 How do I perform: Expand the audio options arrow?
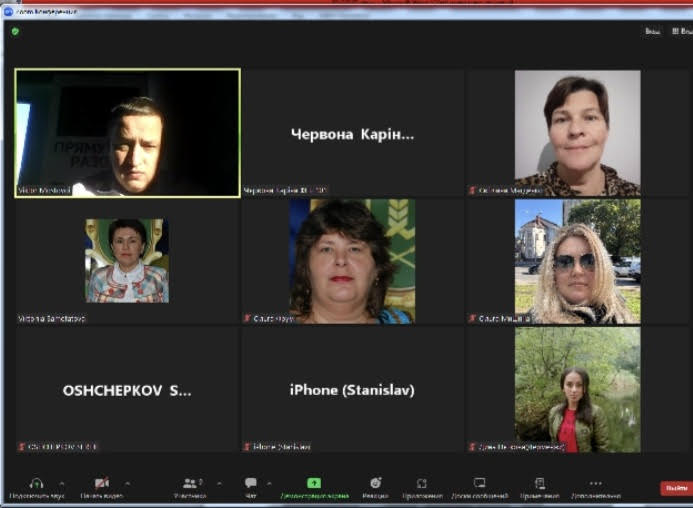(x=62, y=483)
